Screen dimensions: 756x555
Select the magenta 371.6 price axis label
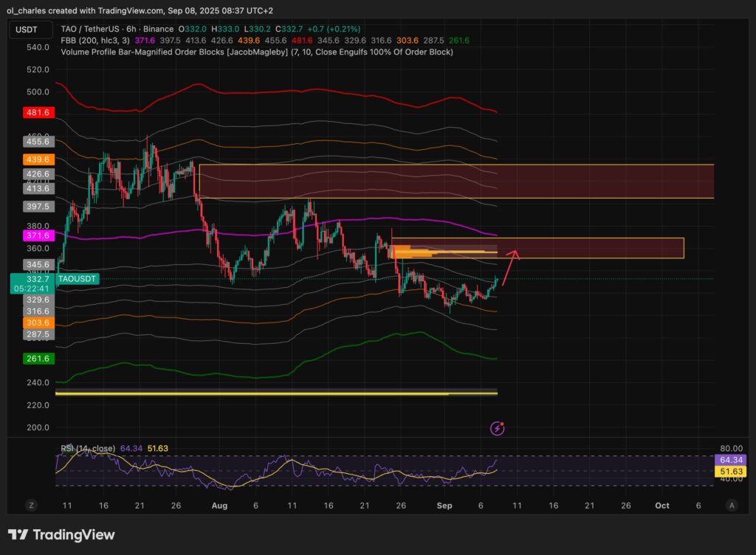point(36,235)
